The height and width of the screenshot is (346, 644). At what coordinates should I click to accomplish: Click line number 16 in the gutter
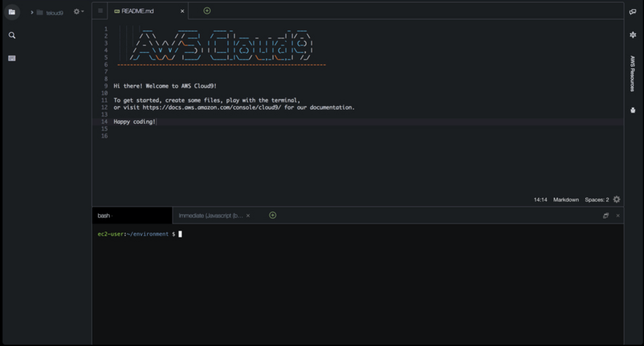click(x=104, y=136)
